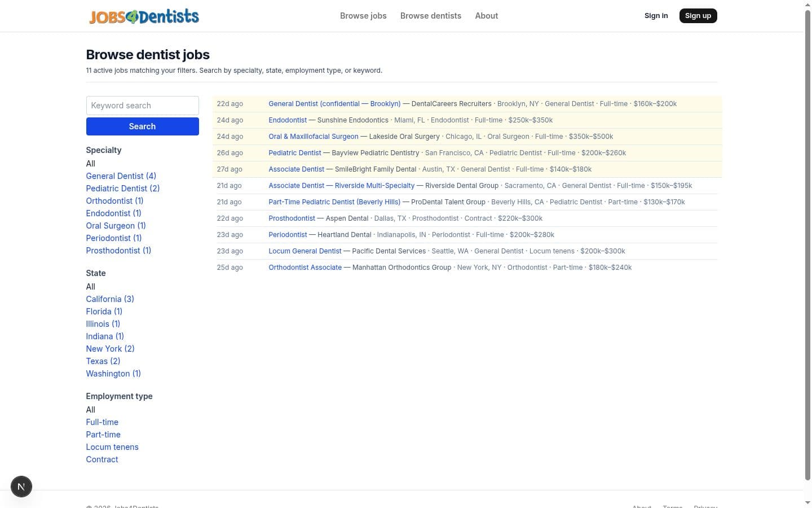
Task: Open the Next.js dev tools badge
Action: [x=21, y=487]
